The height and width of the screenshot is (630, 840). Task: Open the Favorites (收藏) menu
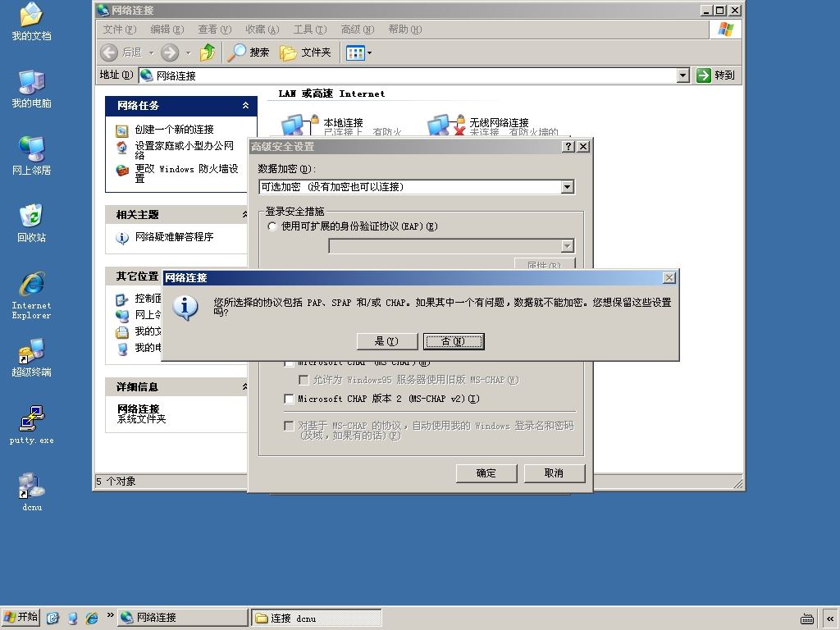click(262, 30)
